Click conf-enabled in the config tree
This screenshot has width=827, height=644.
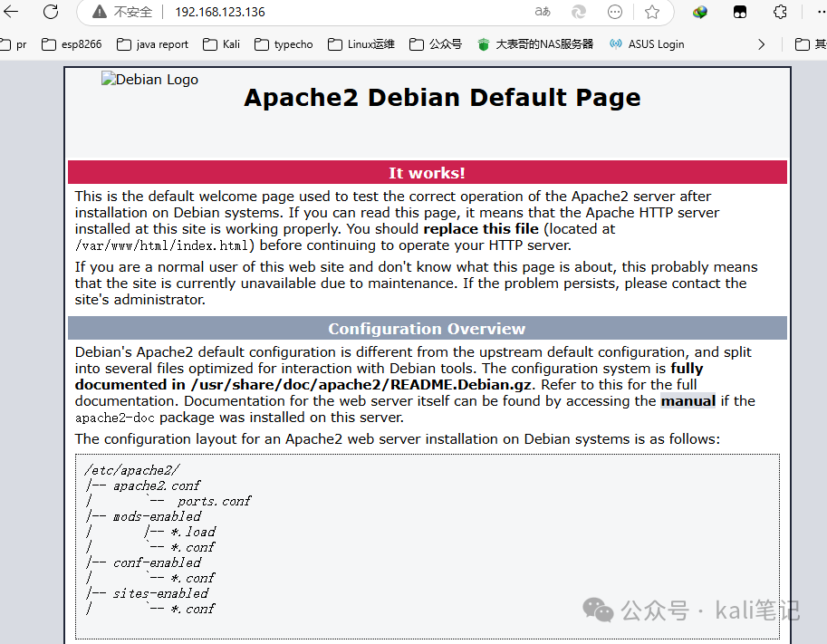158,562
